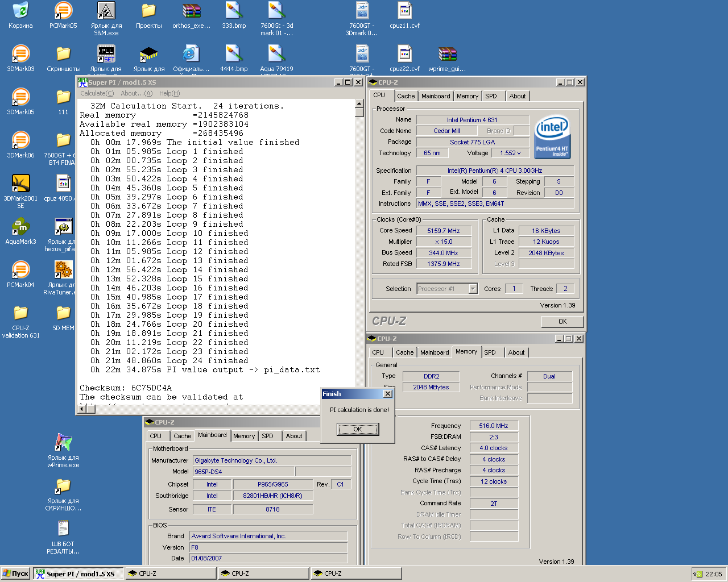Click the system tray clock 22:05

tap(714, 574)
